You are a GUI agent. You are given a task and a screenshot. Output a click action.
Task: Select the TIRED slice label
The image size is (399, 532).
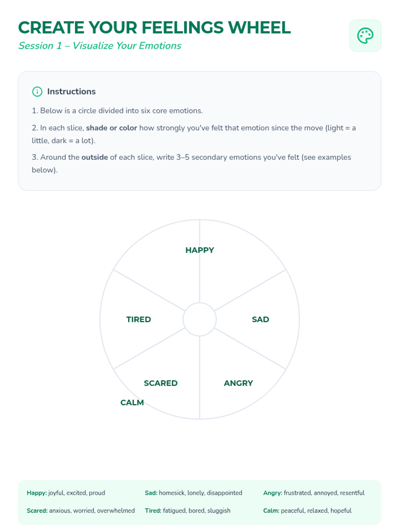[138, 320]
